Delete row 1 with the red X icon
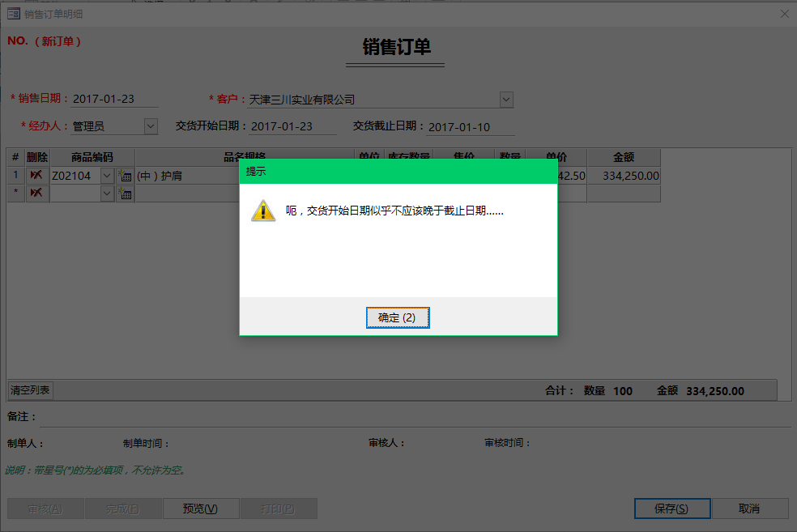Image resolution: width=797 pixels, height=532 pixels. coord(36,175)
